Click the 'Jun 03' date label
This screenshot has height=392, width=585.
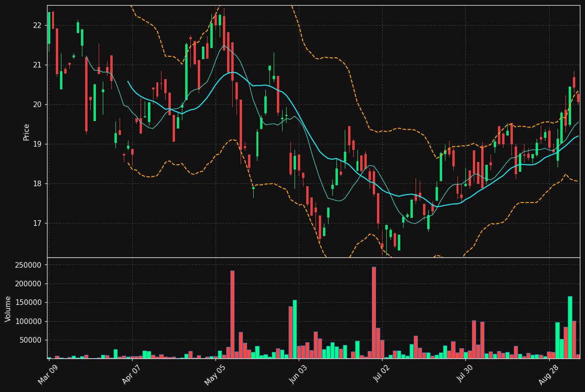(298, 374)
